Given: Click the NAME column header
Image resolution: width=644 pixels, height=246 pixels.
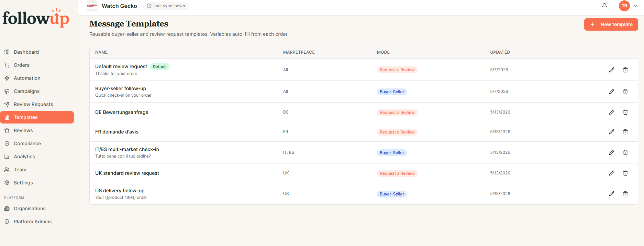Looking at the screenshot, I should 101,52.
